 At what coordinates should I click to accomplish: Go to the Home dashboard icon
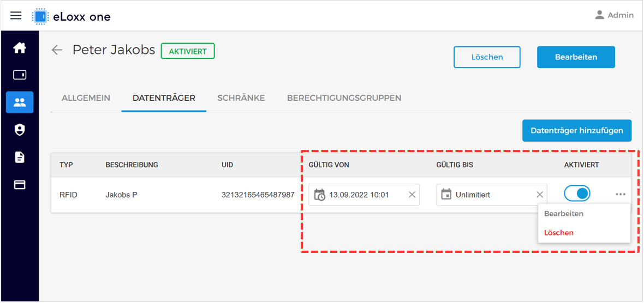click(20, 48)
